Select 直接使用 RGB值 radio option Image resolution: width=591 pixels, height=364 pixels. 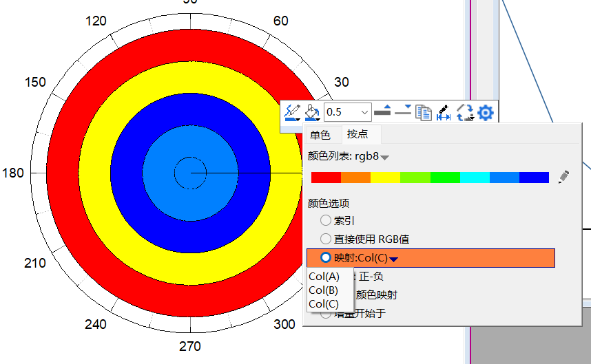pyautogui.click(x=326, y=239)
